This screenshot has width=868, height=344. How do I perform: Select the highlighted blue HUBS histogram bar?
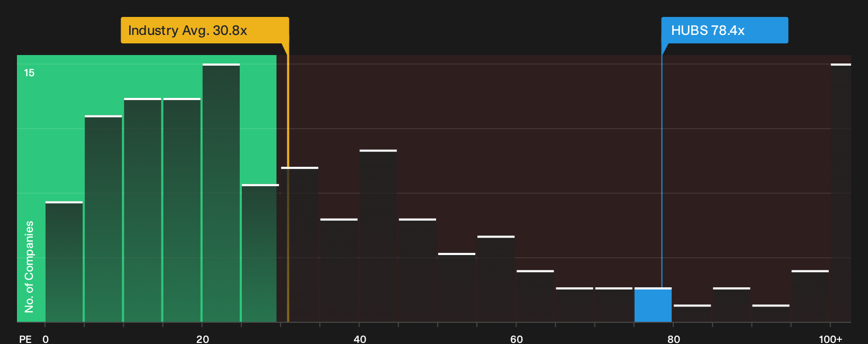coord(653,305)
